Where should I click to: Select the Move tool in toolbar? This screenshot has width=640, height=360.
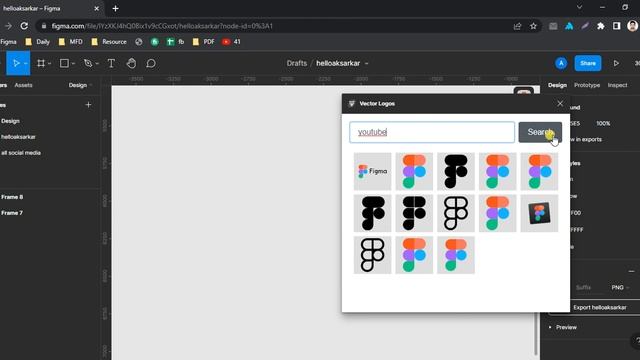16,63
